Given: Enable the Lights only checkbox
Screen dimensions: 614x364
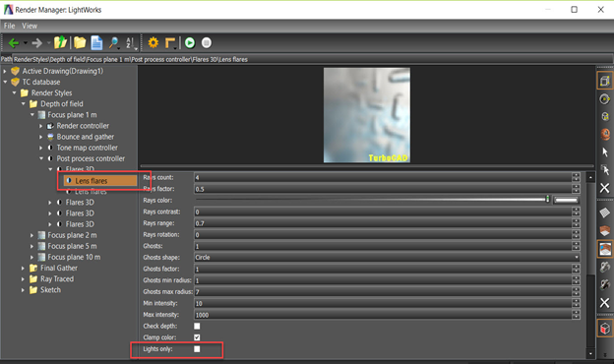Looking at the screenshot, I should coord(197,348).
